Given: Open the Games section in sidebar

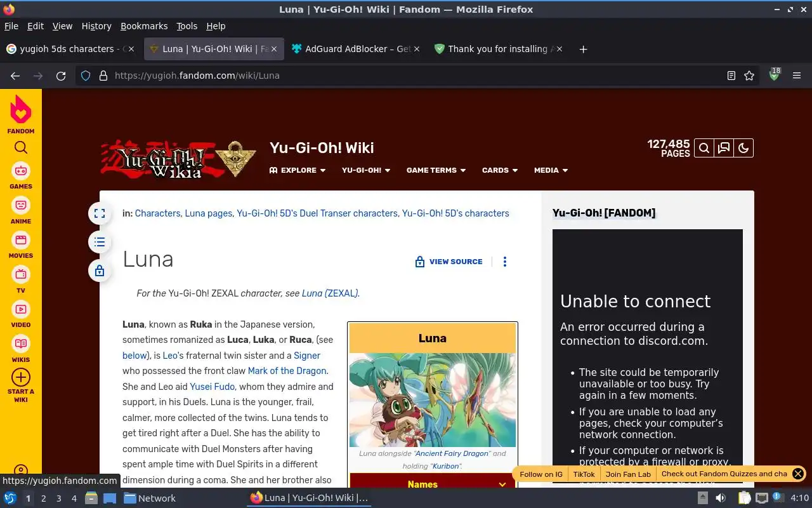Looking at the screenshot, I should click(x=21, y=176).
